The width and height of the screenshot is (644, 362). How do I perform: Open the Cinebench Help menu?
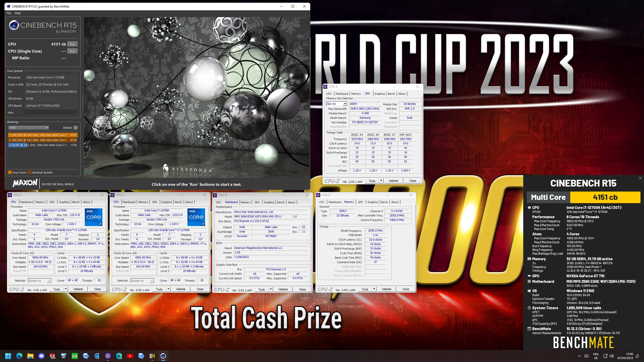[18, 13]
